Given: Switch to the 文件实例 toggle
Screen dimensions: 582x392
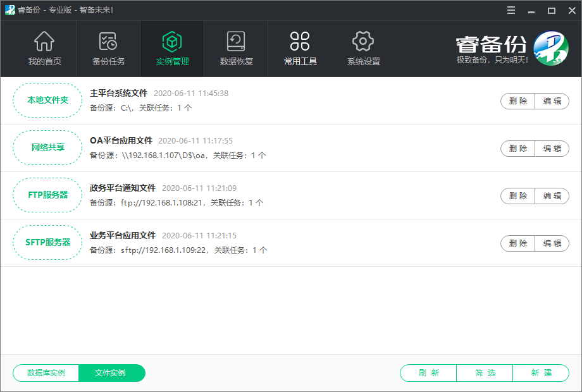Looking at the screenshot, I should (111, 373).
